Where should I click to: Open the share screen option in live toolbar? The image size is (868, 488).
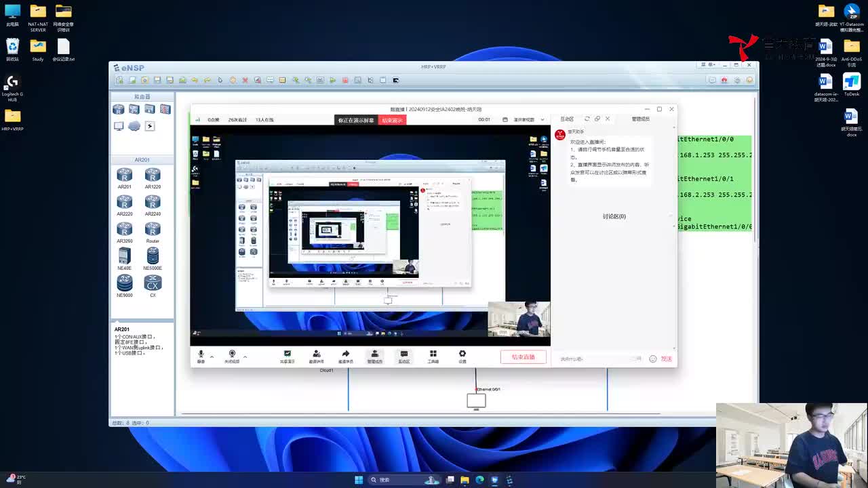[x=288, y=357]
